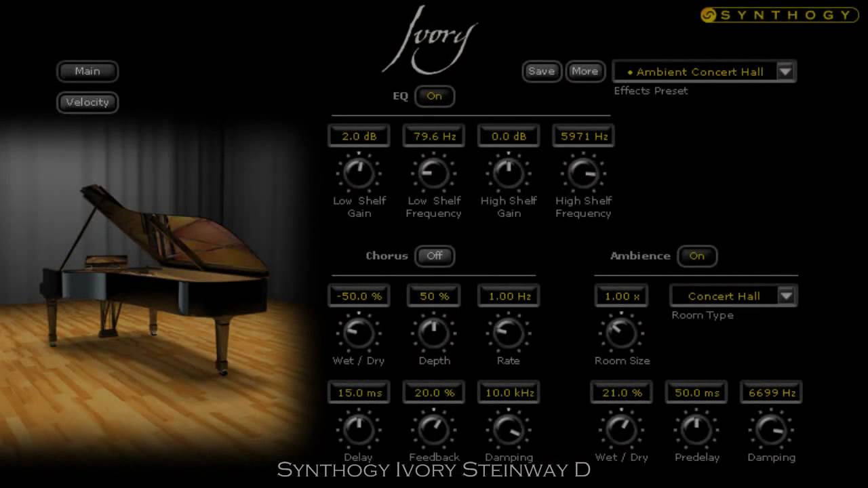
Task: Click the Chorus Delay knob
Action: (359, 429)
